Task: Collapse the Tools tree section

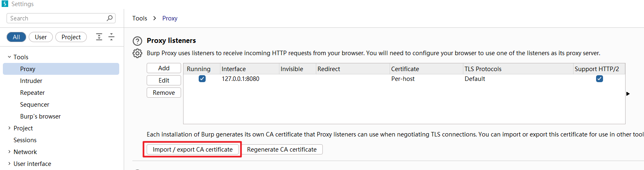Action: 9,57
